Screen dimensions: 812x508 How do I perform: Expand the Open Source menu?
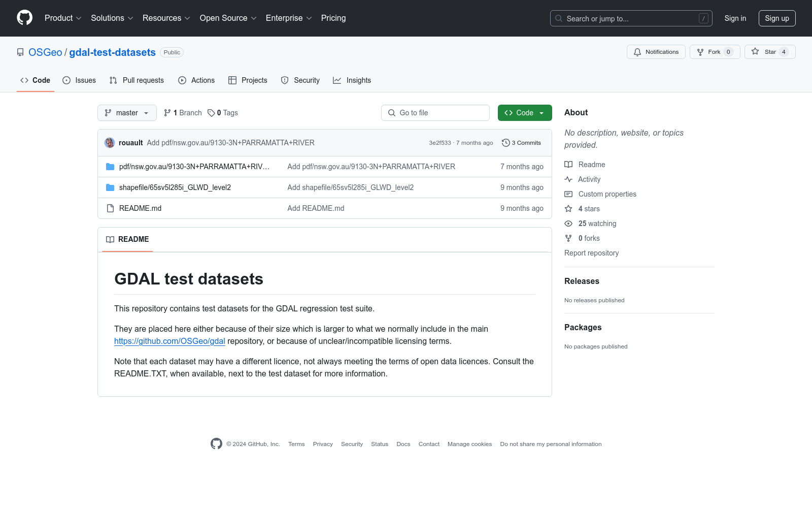(x=228, y=18)
